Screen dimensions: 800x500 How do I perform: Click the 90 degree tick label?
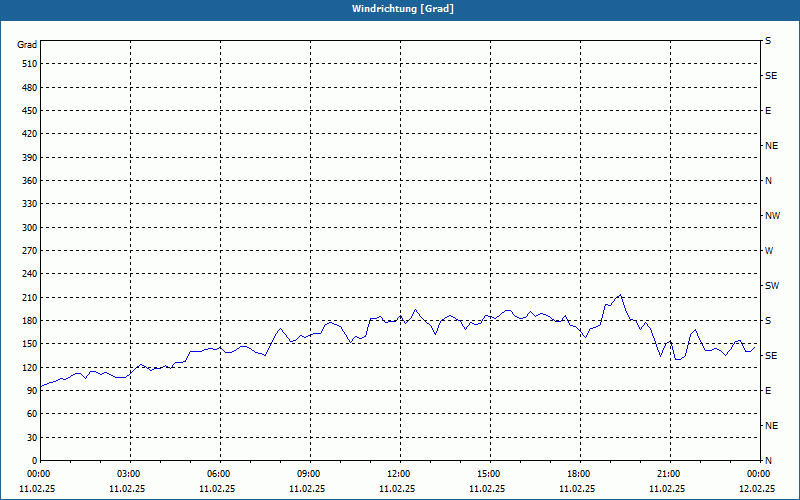pyautogui.click(x=32, y=391)
